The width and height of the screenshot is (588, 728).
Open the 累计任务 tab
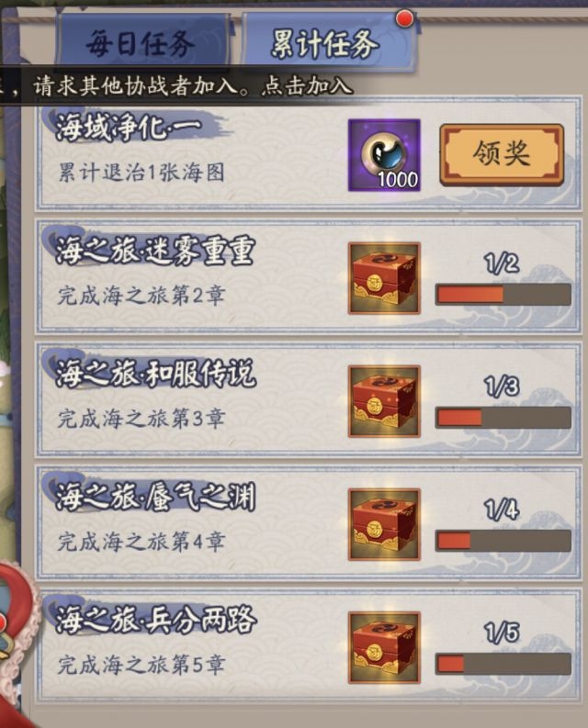pos(327,43)
